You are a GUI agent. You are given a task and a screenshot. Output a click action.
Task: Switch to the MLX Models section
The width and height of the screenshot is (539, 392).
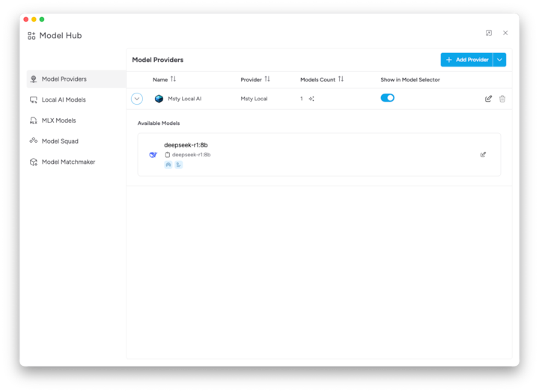tap(58, 120)
